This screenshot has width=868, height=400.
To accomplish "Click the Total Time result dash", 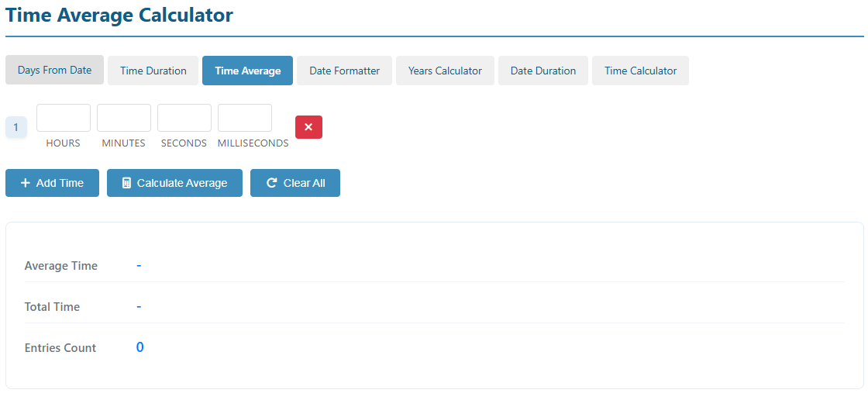I will point(139,307).
